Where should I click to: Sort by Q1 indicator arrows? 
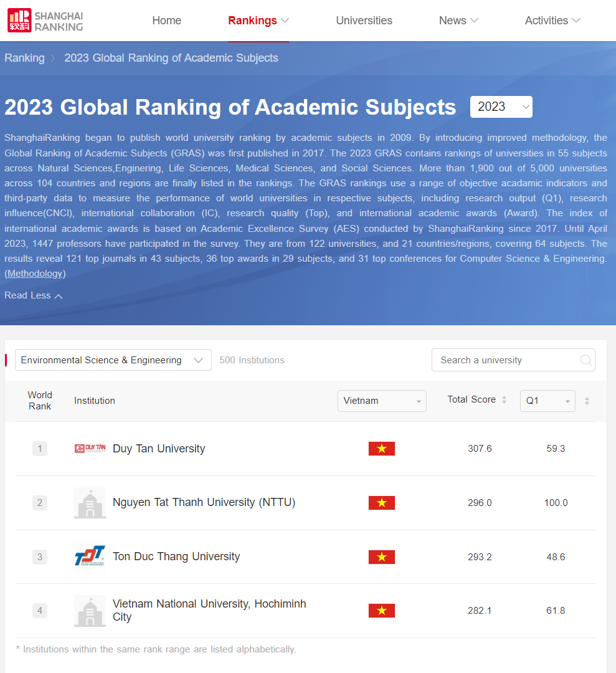587,401
